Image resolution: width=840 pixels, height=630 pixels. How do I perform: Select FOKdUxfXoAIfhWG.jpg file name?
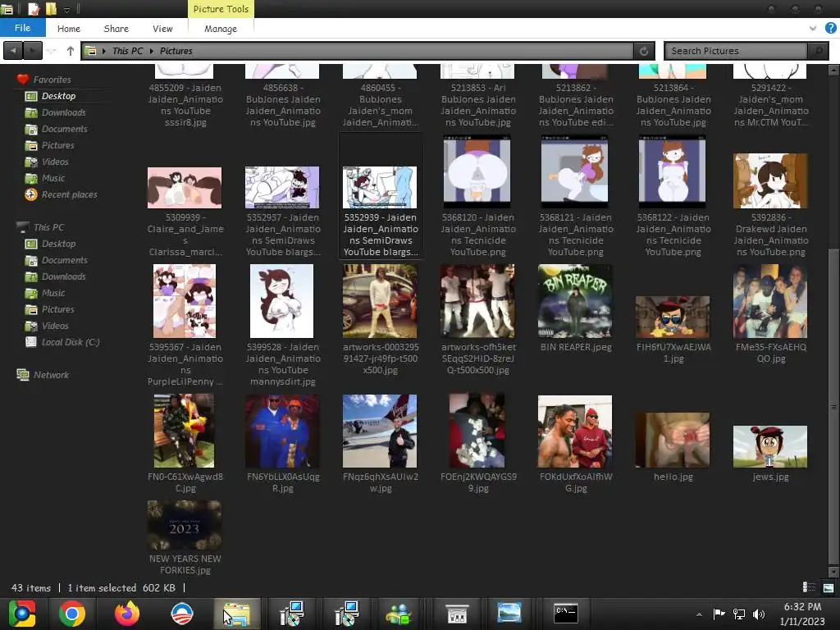click(576, 482)
